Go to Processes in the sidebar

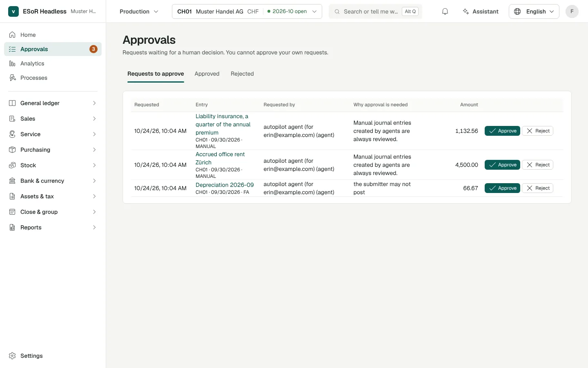coord(53,78)
